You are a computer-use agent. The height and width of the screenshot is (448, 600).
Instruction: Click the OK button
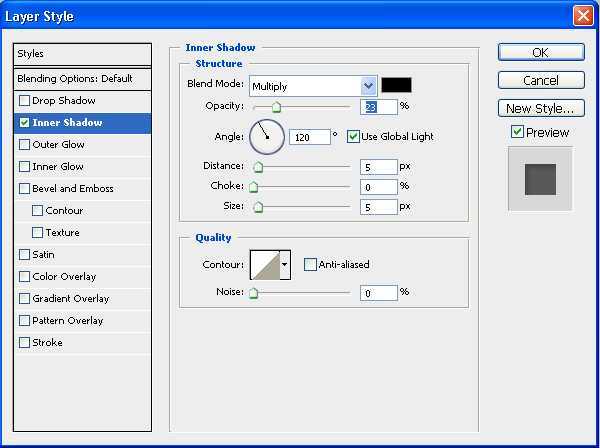pyautogui.click(x=541, y=52)
